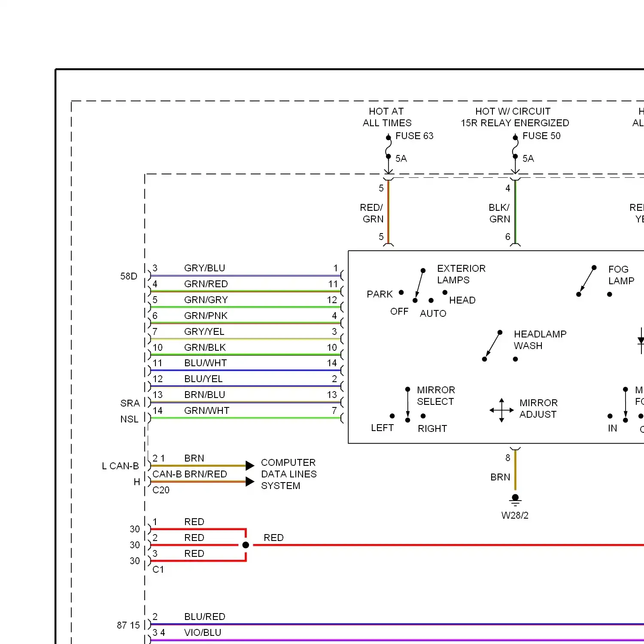644x644 pixels.
Task: Click the RIGHT mirror position label
Action: (x=432, y=429)
